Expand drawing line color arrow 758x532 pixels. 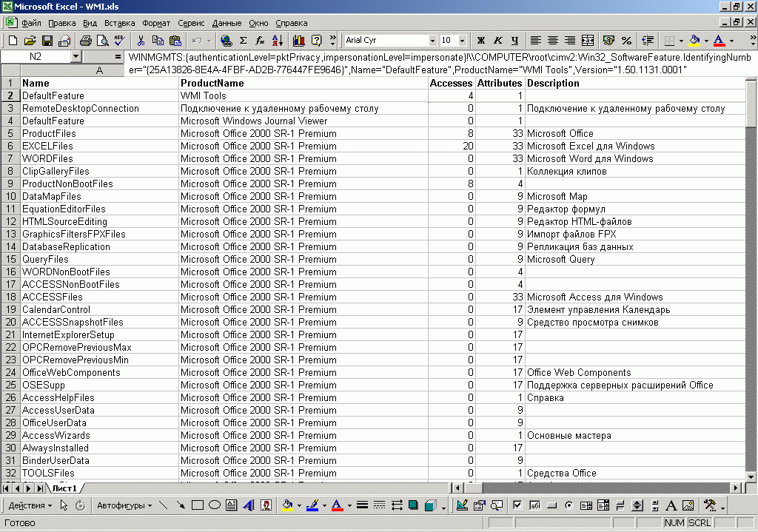pos(323,505)
